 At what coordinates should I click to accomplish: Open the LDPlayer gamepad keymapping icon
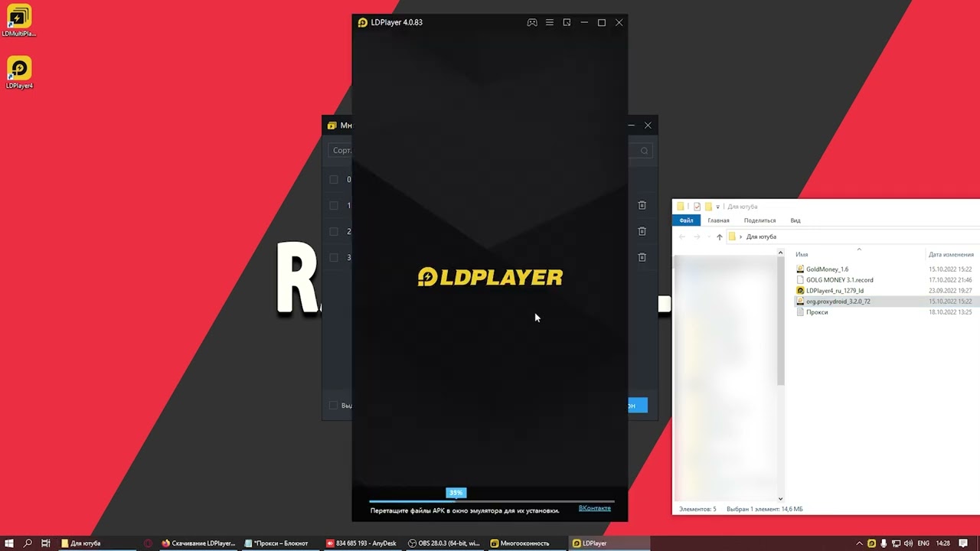click(532, 23)
